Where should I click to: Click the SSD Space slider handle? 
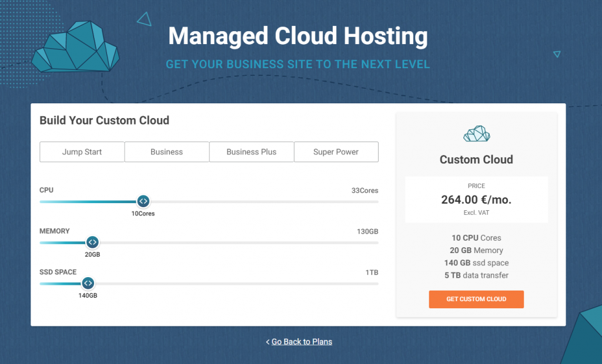[88, 284]
